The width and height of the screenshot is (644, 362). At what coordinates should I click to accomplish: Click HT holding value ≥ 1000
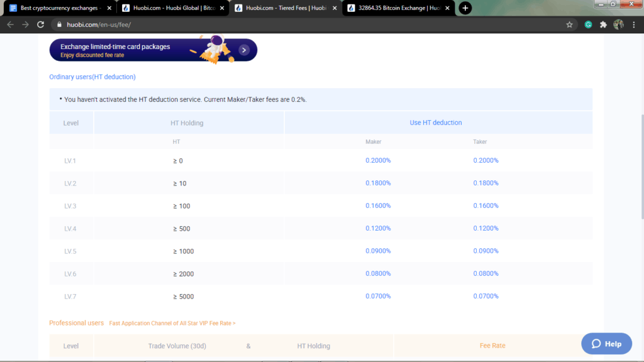(183, 251)
